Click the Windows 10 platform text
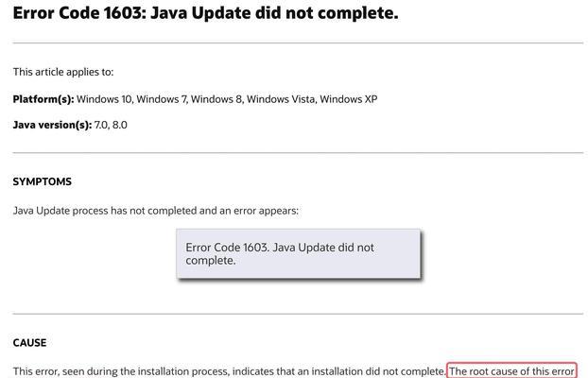The height and width of the screenshot is (378, 588). (x=104, y=99)
